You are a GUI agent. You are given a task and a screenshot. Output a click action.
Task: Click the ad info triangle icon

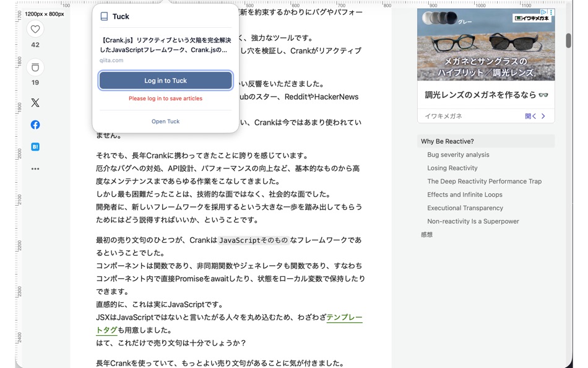(543, 12)
